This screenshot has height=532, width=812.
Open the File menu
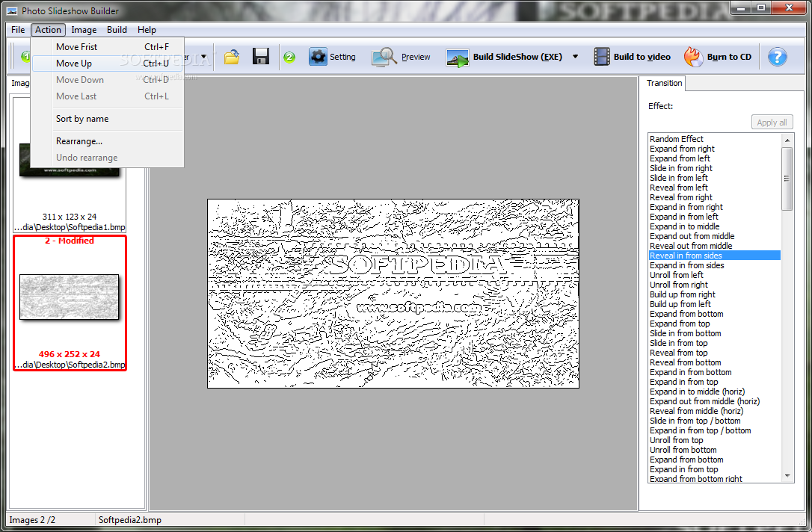18,29
